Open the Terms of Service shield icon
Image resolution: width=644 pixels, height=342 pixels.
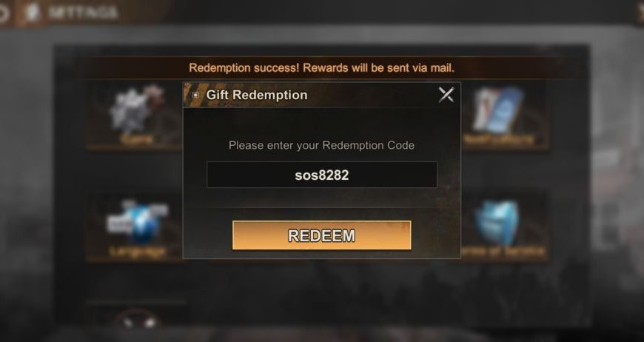(497, 223)
